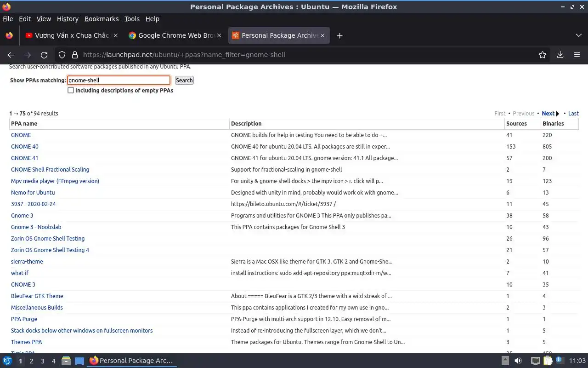Open the Zorin OS Gnome Shell Testing 4 link
588x368 pixels.
tap(50, 250)
